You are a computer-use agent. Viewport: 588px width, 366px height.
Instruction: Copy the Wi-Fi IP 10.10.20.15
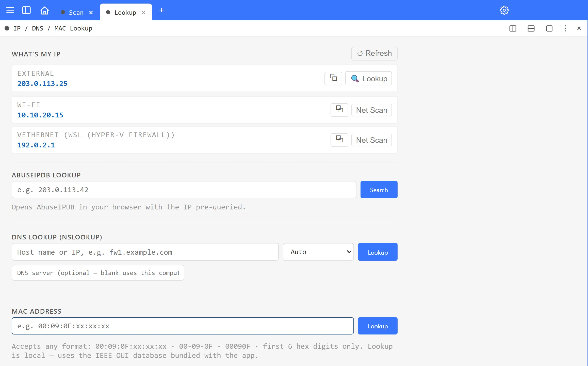tap(339, 110)
